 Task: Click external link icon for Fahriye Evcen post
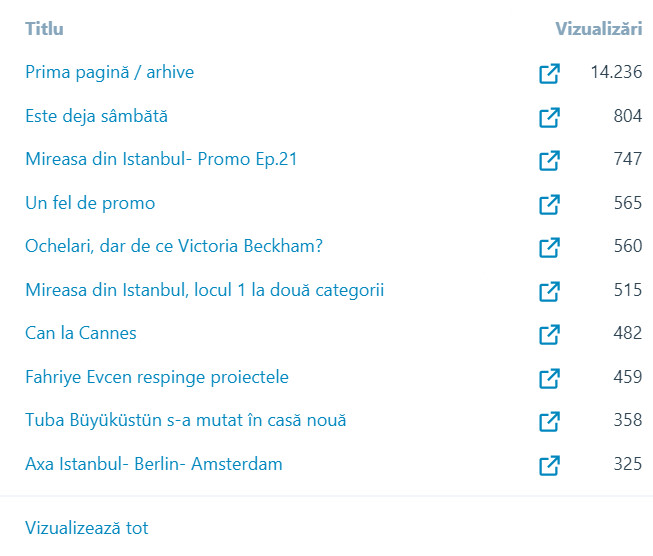[x=549, y=378]
